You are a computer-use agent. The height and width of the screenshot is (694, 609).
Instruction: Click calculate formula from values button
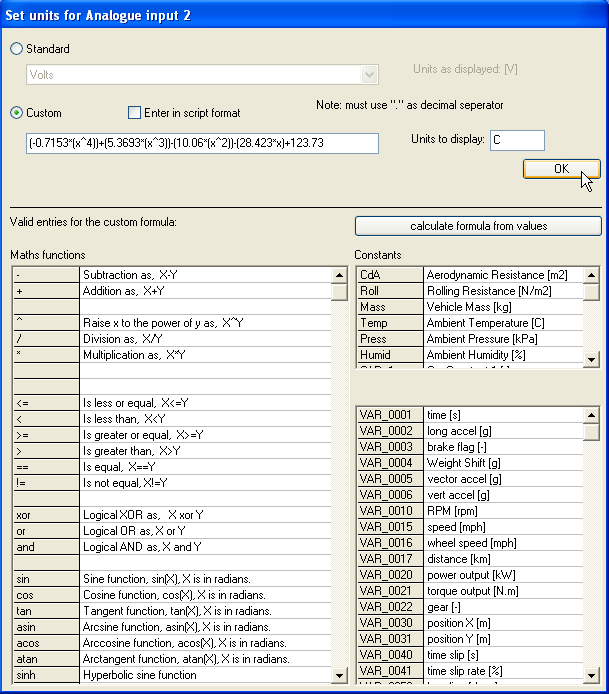coord(478,226)
